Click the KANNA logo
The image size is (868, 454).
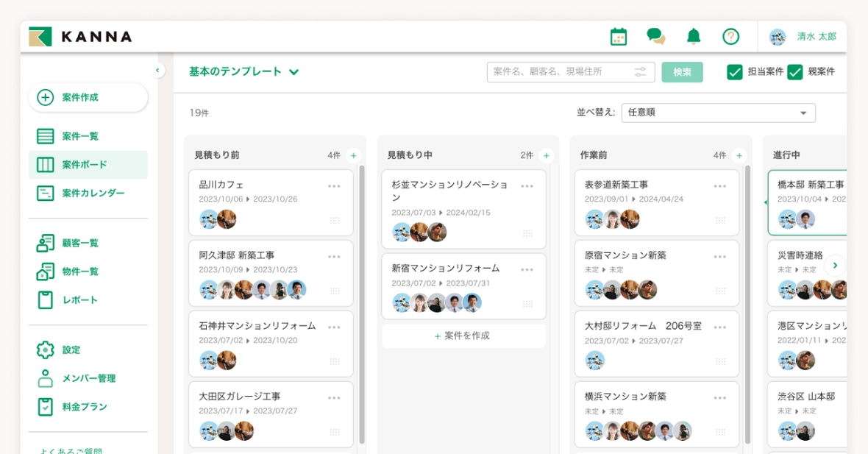click(81, 37)
